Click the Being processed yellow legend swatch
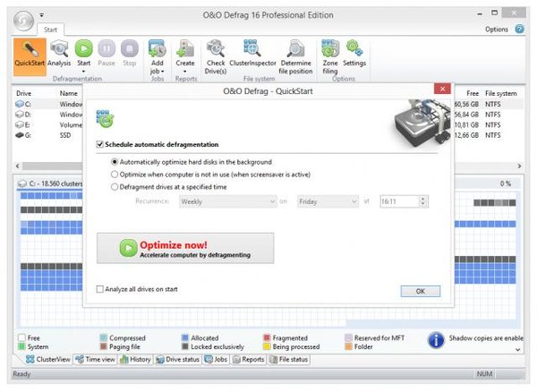Screen dimensions: 537x392 (267, 346)
